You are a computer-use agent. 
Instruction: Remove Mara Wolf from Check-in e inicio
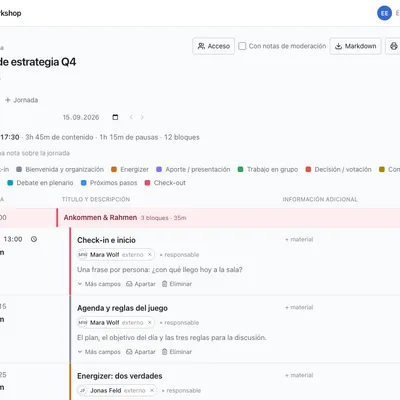[150, 255]
